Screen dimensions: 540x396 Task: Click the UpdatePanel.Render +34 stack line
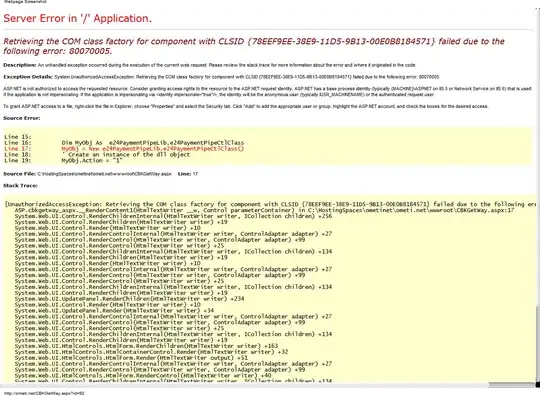(x=114, y=310)
